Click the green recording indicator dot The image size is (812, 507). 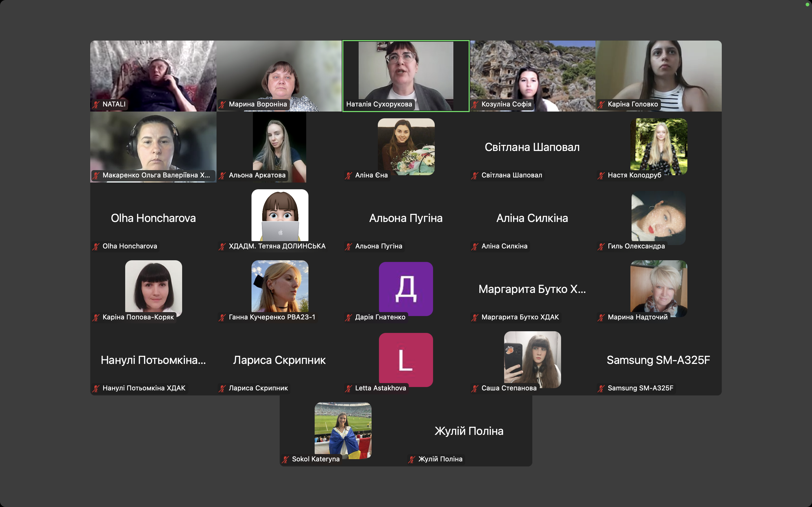807,4
